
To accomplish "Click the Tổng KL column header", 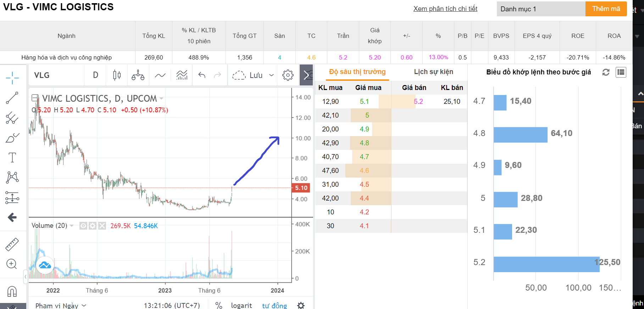I will (x=154, y=36).
